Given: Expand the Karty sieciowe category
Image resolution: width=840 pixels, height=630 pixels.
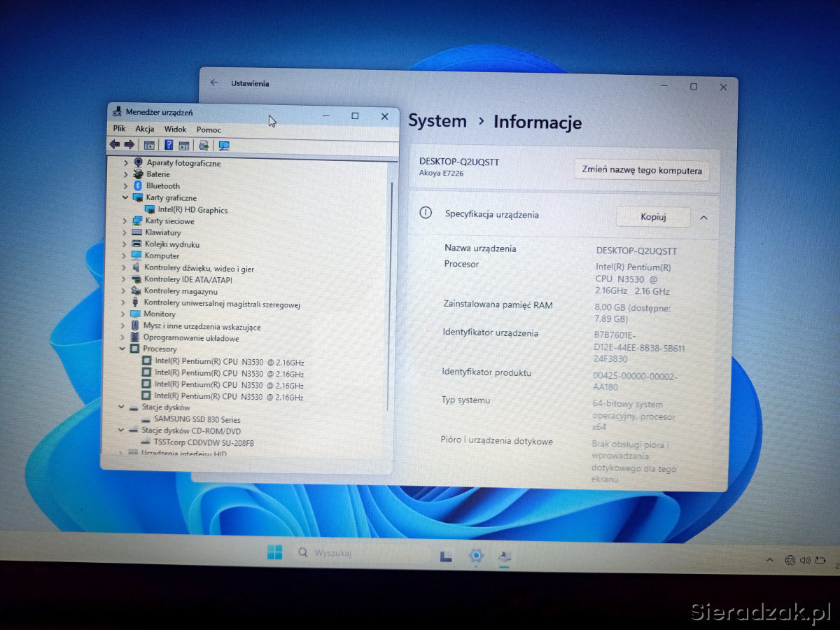Looking at the screenshot, I should click(125, 221).
